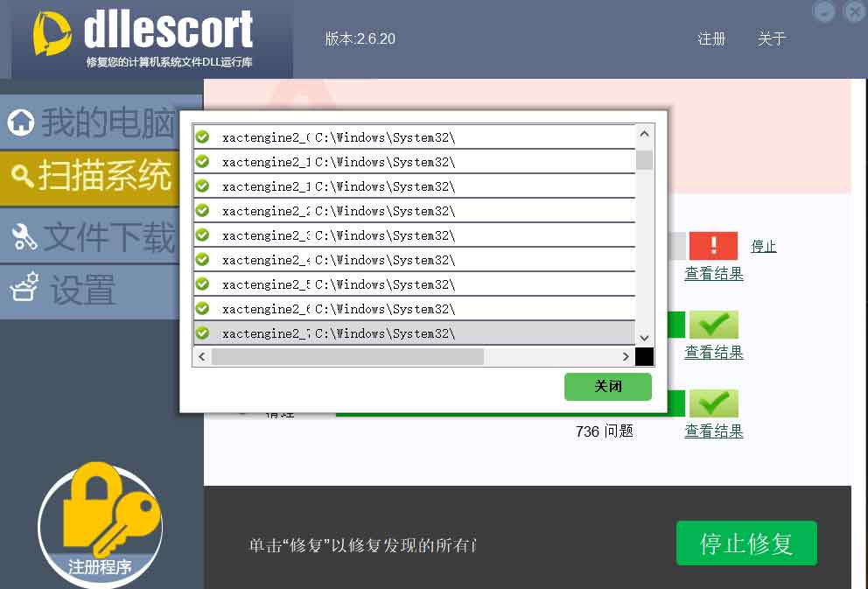Open 查看结果 link near 736 问题

713,431
